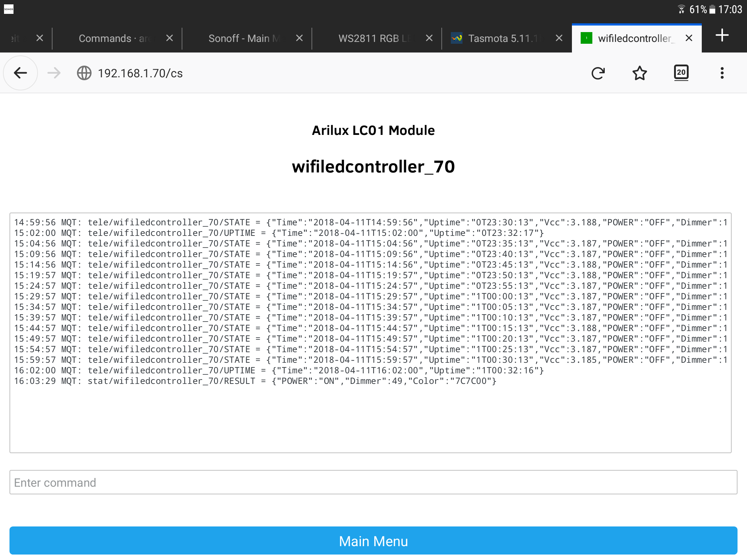Click the forward navigation arrow icon

54,73
